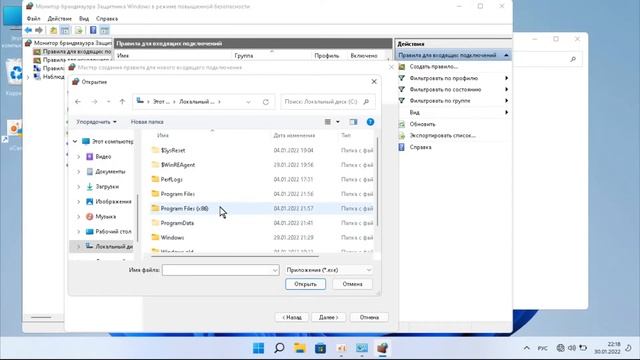Click Экспортировать список action

(442, 135)
